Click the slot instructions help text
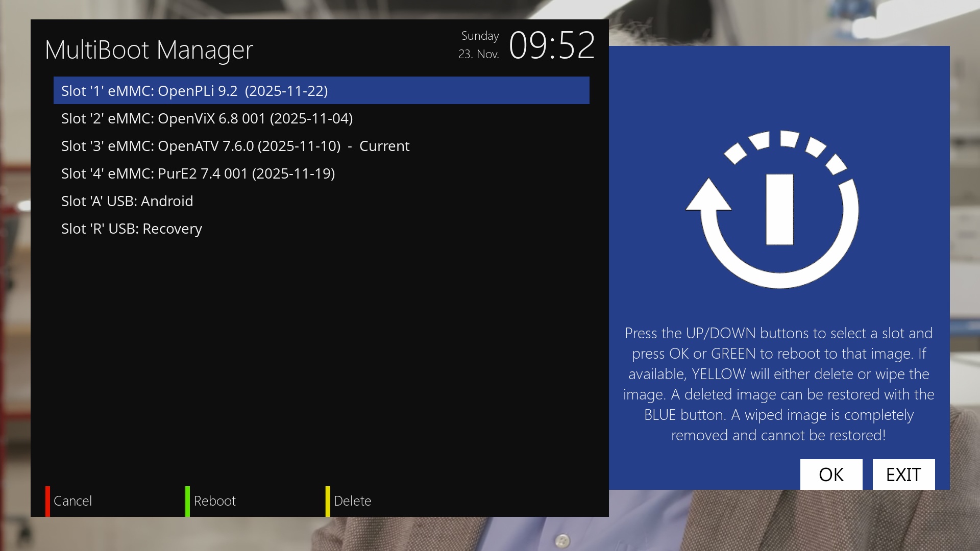 pyautogui.click(x=778, y=384)
